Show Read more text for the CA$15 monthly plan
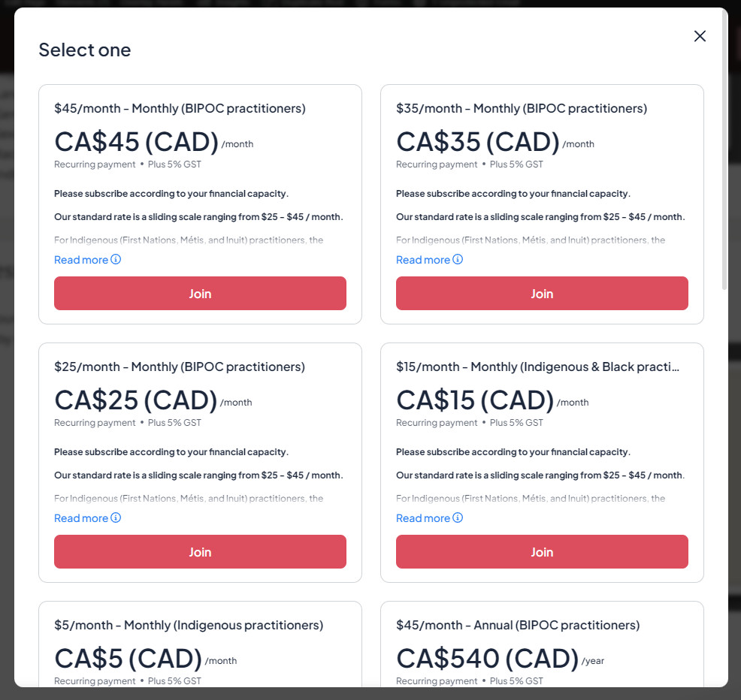 pyautogui.click(x=423, y=518)
